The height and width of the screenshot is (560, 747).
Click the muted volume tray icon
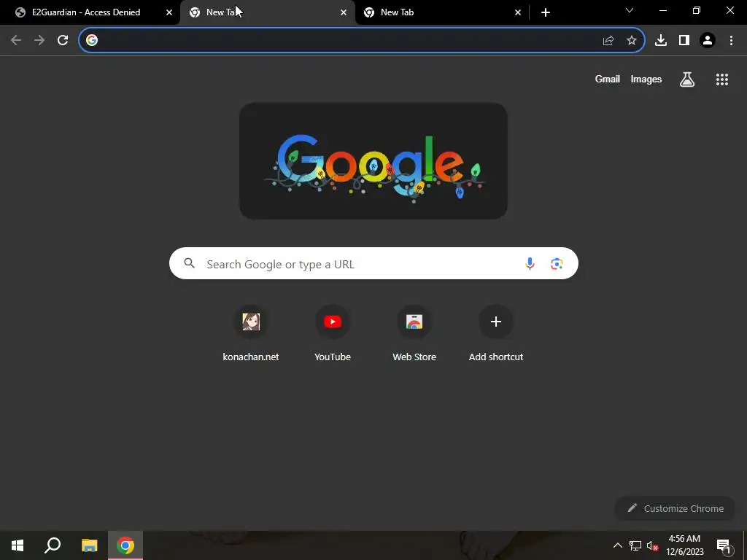(653, 545)
